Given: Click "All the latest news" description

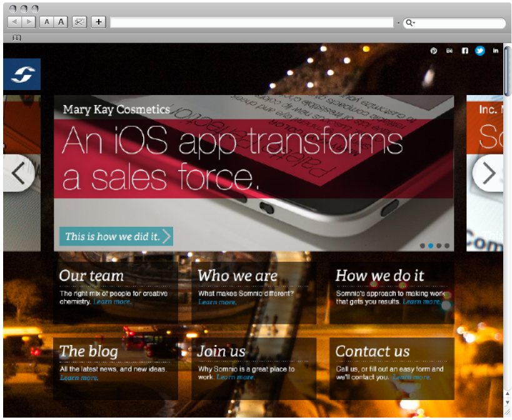Looking at the screenshot, I should [x=113, y=369].
